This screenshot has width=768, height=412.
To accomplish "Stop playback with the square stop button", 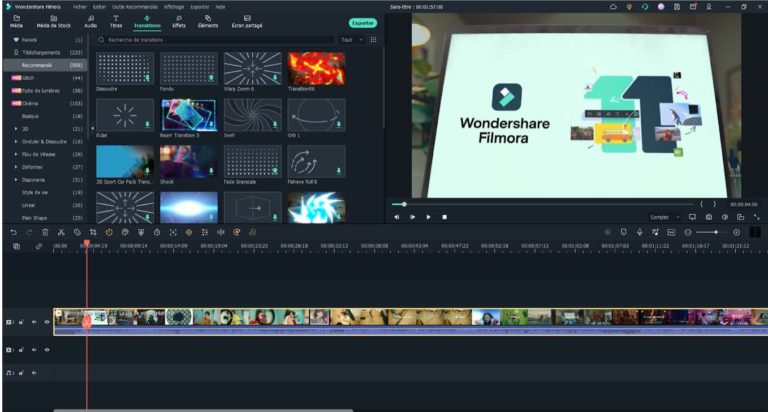I will 445,216.
